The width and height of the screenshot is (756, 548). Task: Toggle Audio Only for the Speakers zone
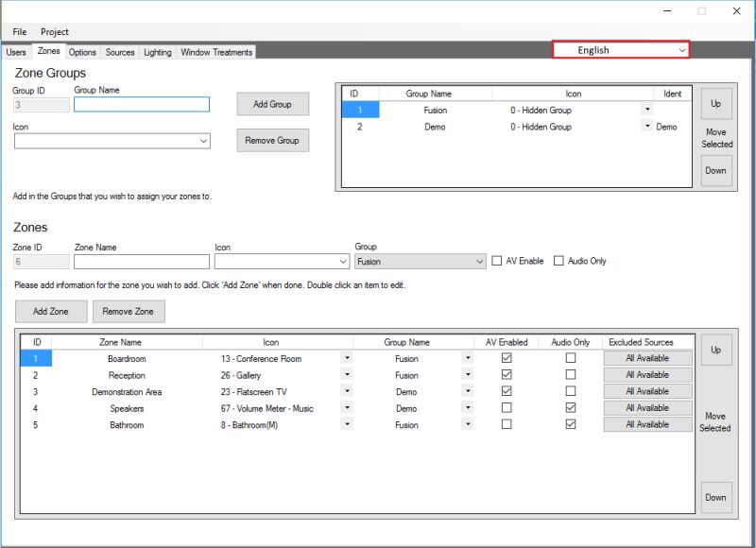click(x=570, y=408)
